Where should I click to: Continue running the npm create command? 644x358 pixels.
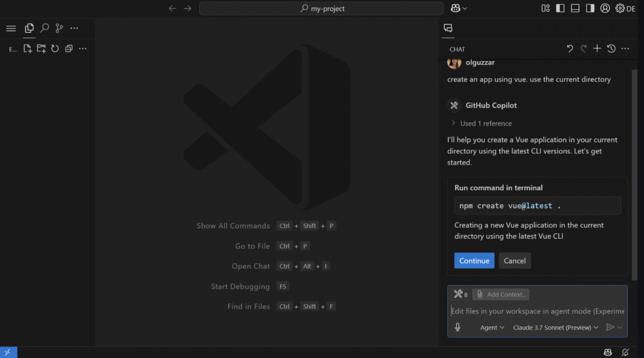click(474, 260)
